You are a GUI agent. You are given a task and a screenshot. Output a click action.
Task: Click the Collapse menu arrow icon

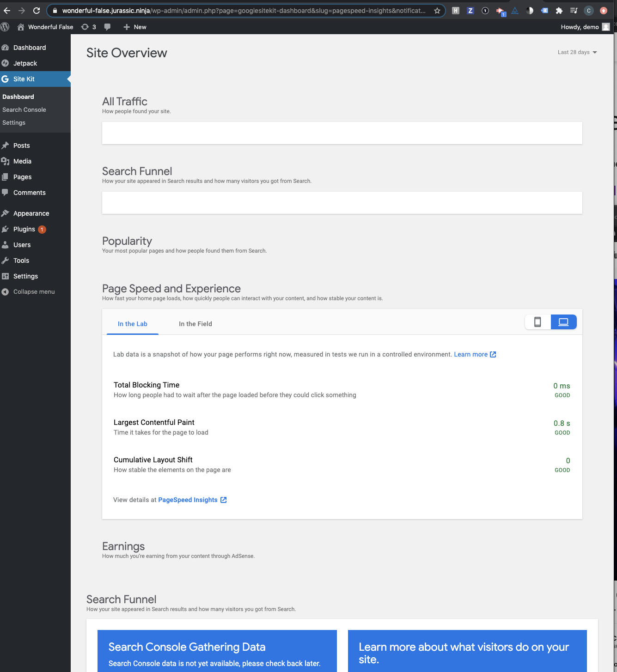[x=5, y=291]
